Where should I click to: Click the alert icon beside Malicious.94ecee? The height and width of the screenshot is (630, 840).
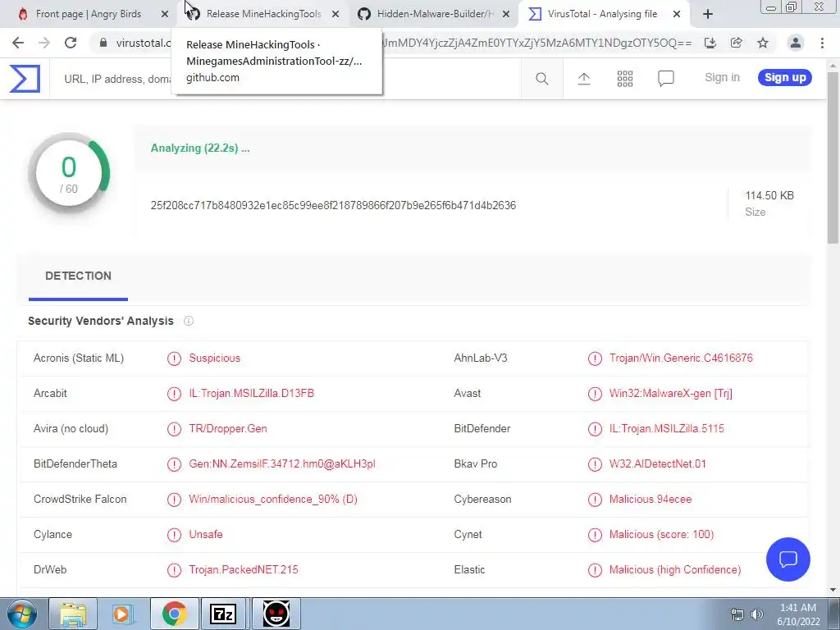pyautogui.click(x=595, y=500)
